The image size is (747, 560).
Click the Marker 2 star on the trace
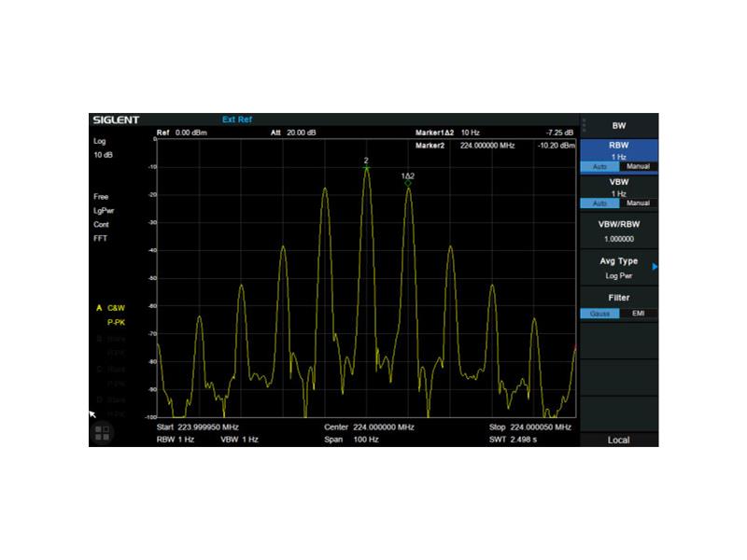(x=366, y=169)
